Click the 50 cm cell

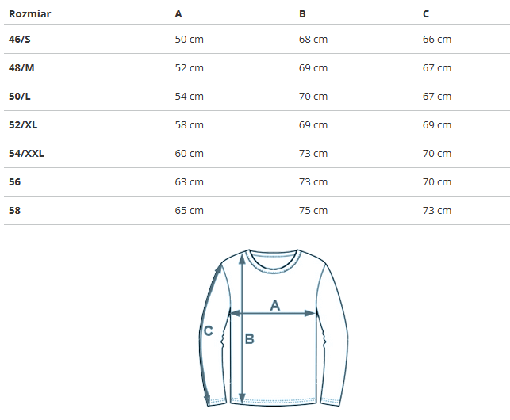(x=190, y=39)
